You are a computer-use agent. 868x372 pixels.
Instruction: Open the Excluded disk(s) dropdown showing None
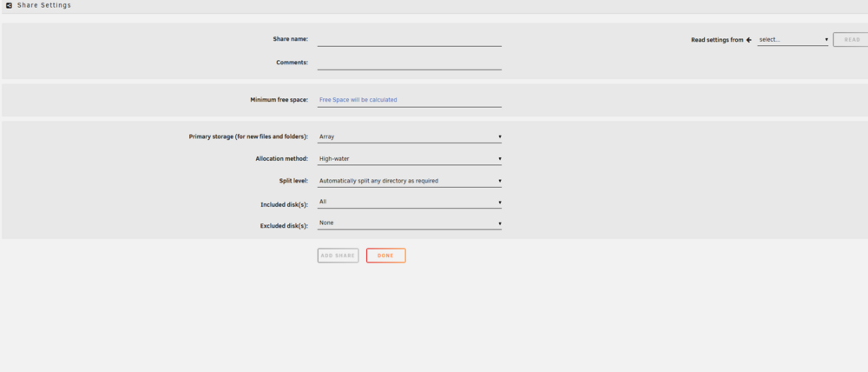[409, 223]
